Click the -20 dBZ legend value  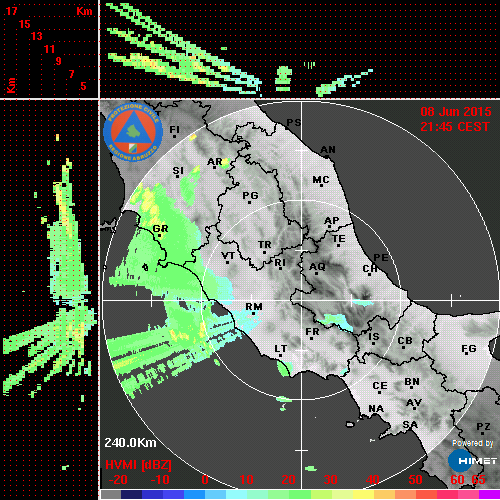[118, 480]
